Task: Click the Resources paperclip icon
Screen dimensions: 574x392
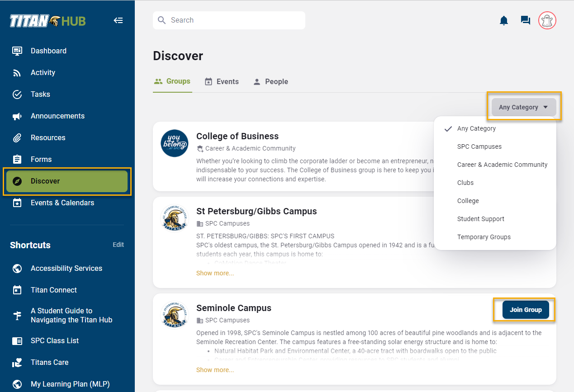Action: click(17, 137)
